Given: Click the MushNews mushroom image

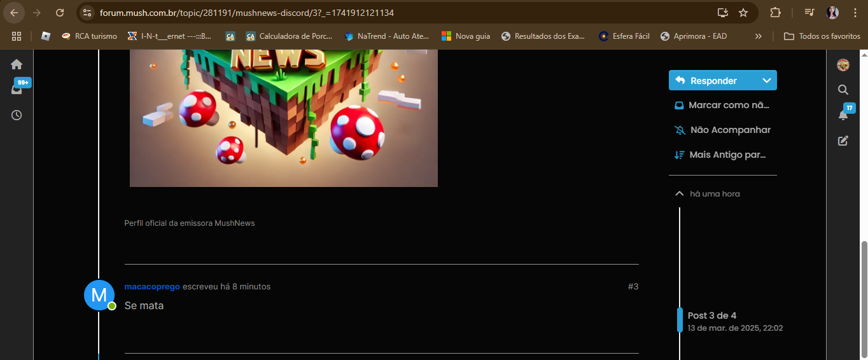Looking at the screenshot, I should coord(284,118).
